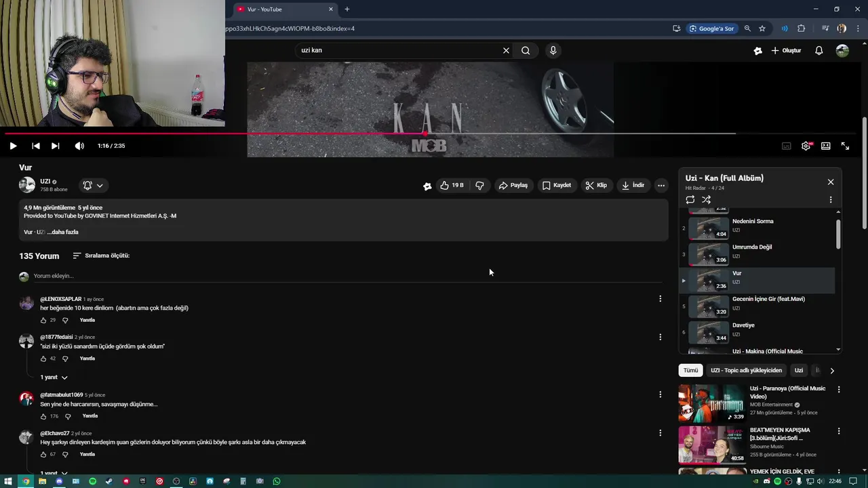This screenshot has width=868, height=488.
Task: Open Uzi - Paranoya video thumbnail
Action: pos(711,403)
